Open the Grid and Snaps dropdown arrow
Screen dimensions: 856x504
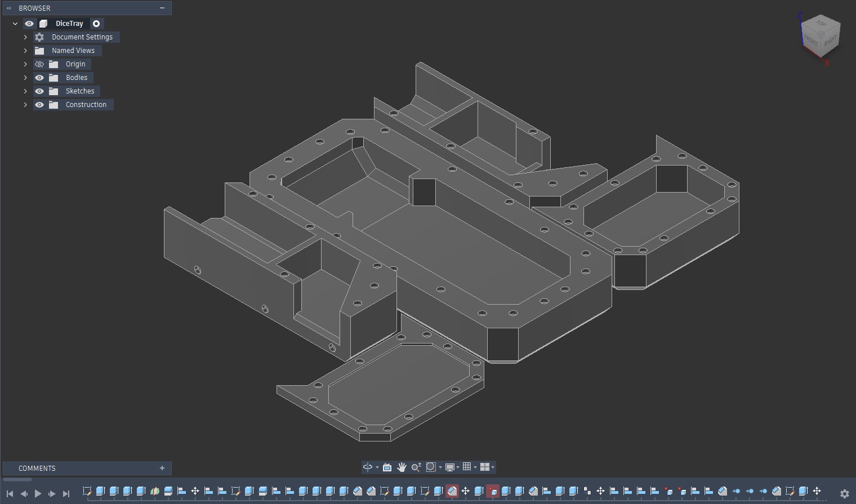475,467
